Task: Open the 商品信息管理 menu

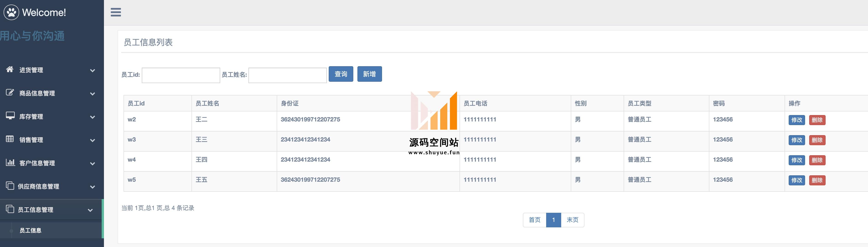Action: pyautogui.click(x=52, y=93)
